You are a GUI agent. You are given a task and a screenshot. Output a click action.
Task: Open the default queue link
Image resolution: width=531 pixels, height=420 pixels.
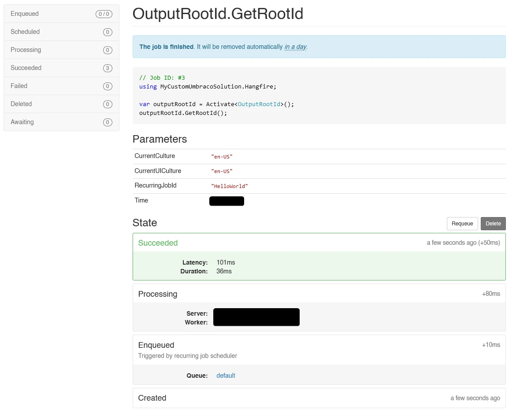pyautogui.click(x=226, y=376)
